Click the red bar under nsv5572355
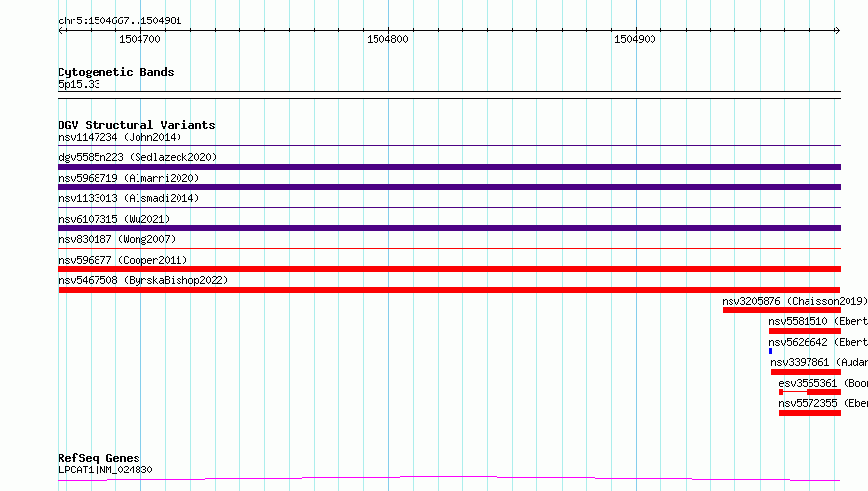The width and height of the screenshot is (868, 491). [809, 413]
